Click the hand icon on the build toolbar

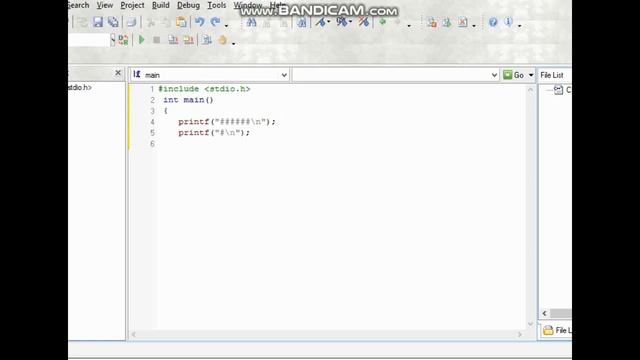coord(222,40)
